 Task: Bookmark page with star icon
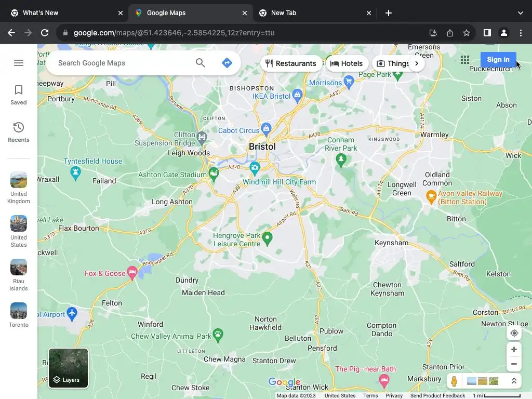[467, 33]
